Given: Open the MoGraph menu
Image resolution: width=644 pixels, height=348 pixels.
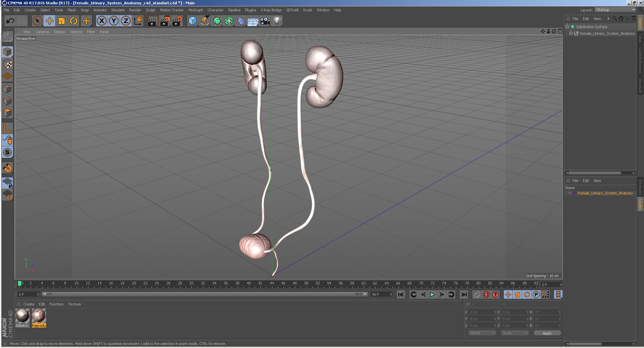Looking at the screenshot, I should 195,10.
